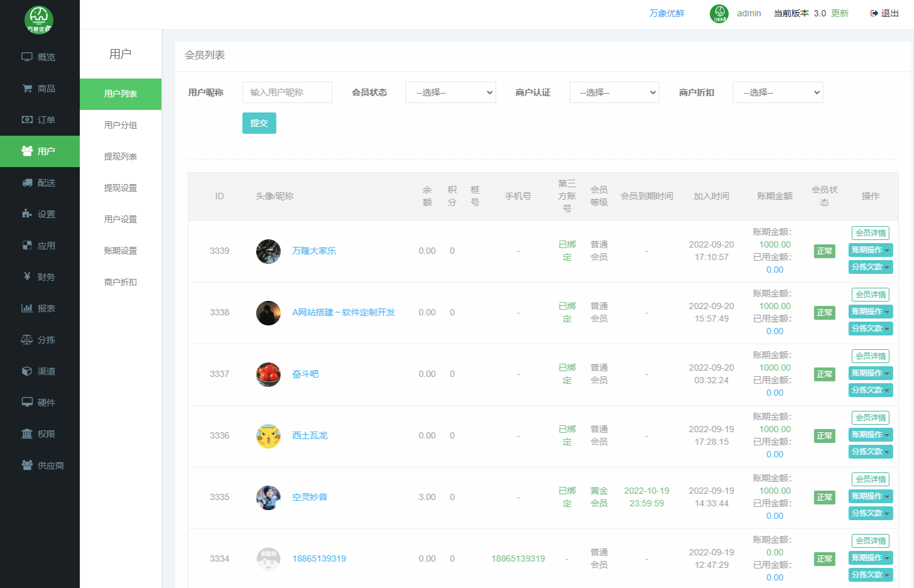Open the shopping cart 商品 icon
This screenshot has height=588, width=914.
(27, 89)
